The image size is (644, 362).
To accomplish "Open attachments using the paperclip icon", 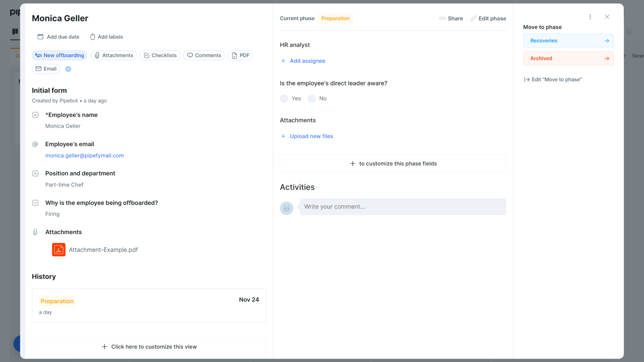I will point(97,55).
